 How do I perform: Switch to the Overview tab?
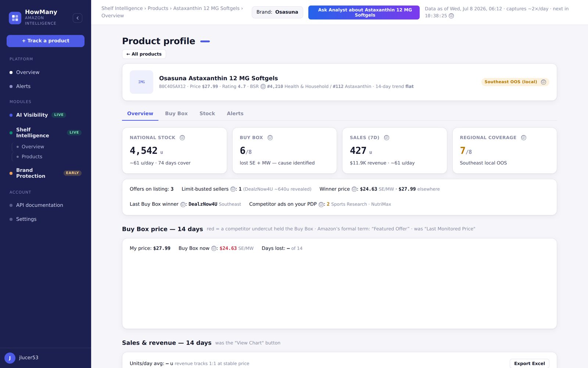140,113
